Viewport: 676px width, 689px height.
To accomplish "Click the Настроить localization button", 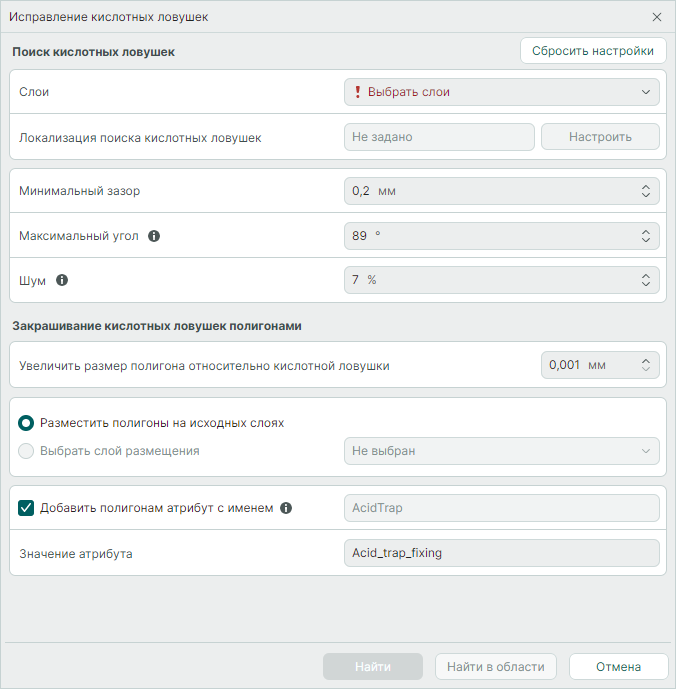I will coord(600,137).
